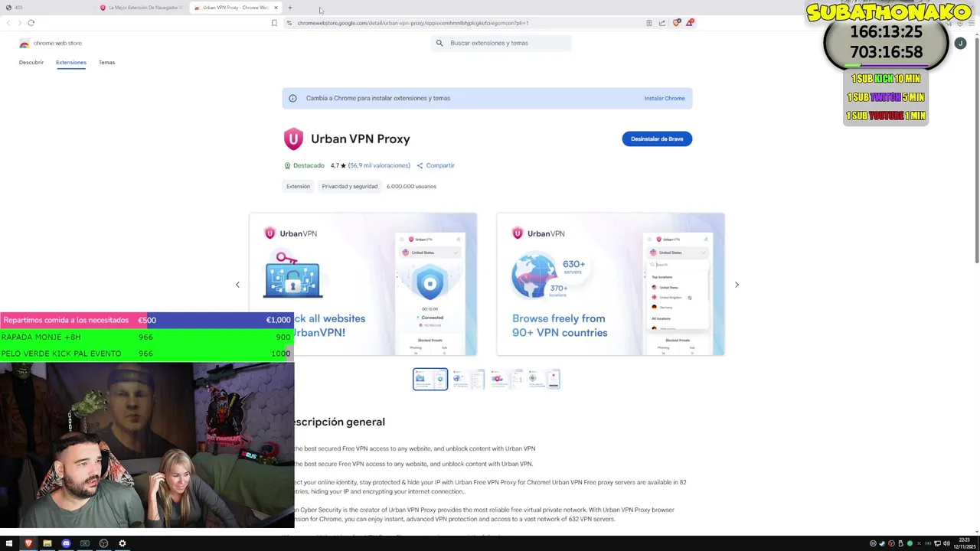Click the share icon in address bar
The image size is (980, 551).
tap(662, 23)
